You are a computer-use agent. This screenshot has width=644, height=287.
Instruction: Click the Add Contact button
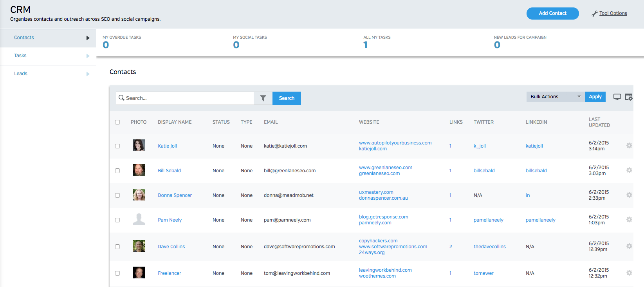click(552, 13)
